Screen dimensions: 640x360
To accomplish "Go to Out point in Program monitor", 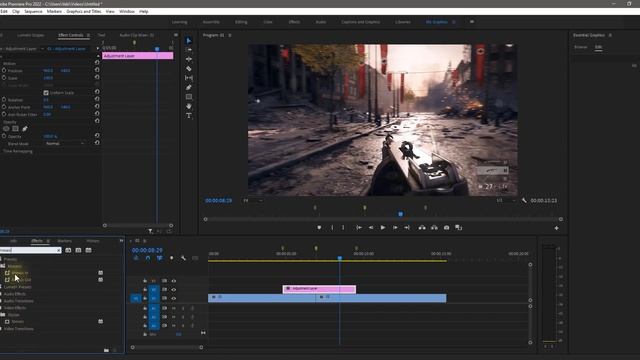I will pos(407,228).
